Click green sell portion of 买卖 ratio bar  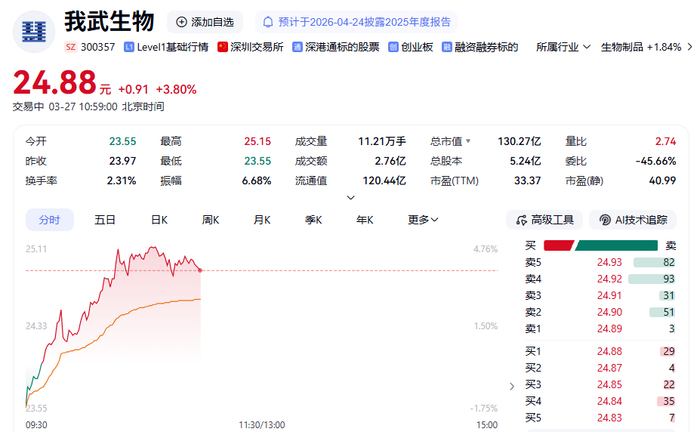coord(617,245)
